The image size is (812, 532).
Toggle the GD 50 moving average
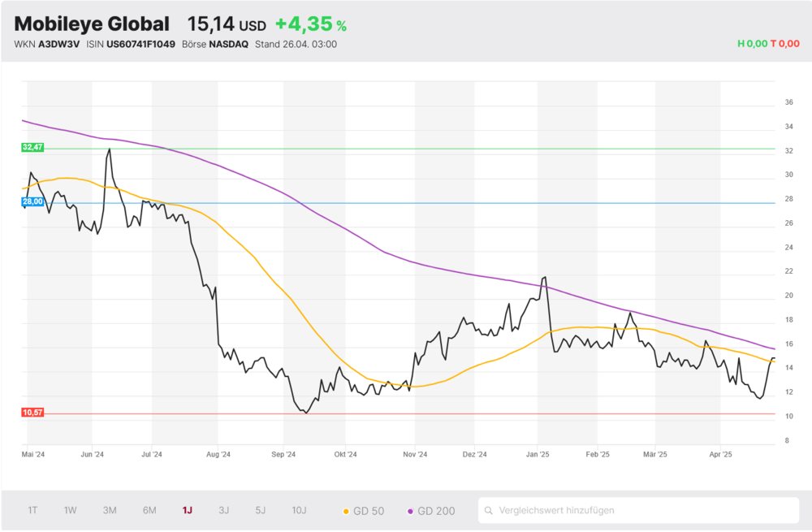364,511
